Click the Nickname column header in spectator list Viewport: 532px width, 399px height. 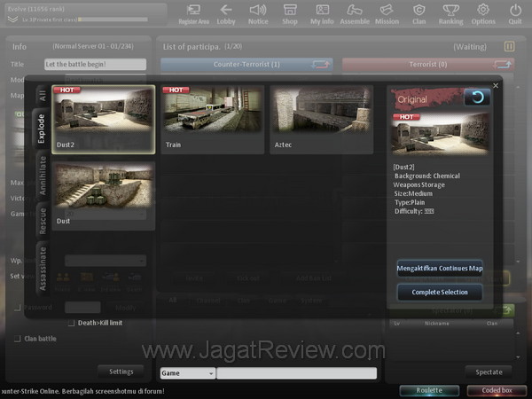tap(436, 324)
